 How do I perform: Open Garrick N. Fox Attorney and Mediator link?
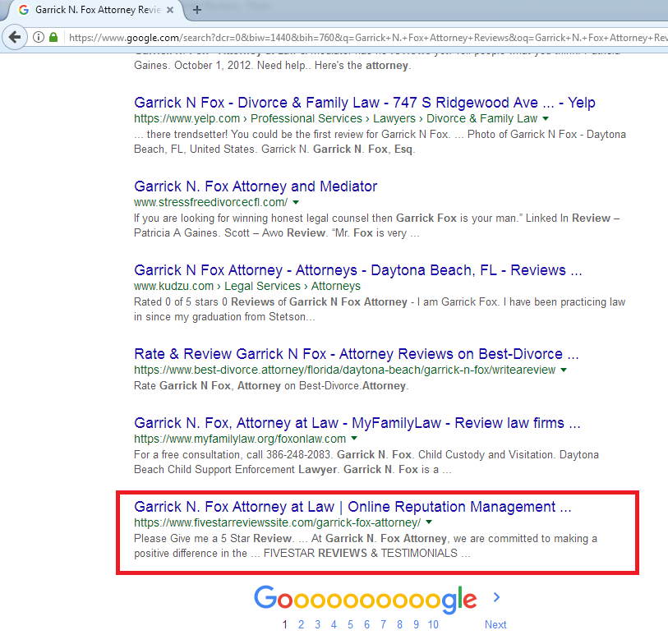pyautogui.click(x=256, y=186)
